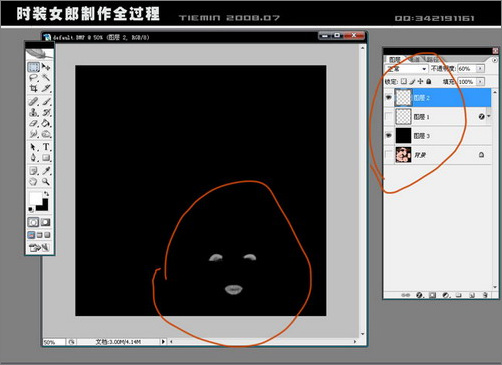Screen dimensions: 502x365
Task: Select the 背景 layer thumbnail
Action: (403, 155)
